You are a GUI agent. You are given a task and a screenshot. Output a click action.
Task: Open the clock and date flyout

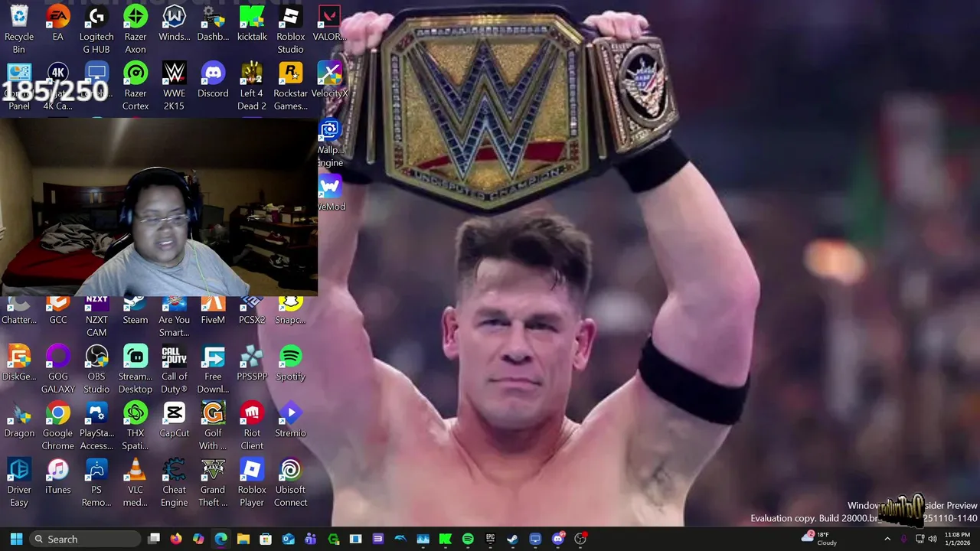point(957,539)
